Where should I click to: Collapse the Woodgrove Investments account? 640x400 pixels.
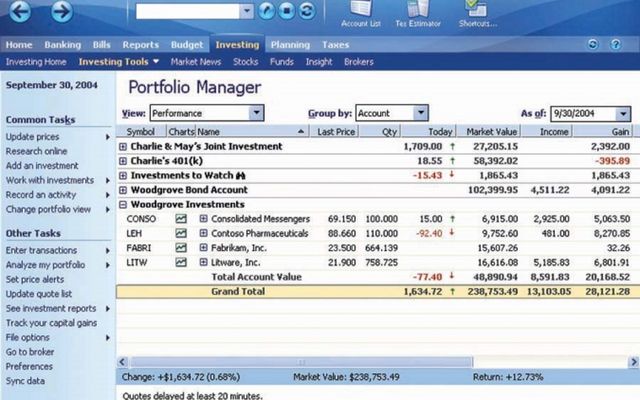[123, 204]
